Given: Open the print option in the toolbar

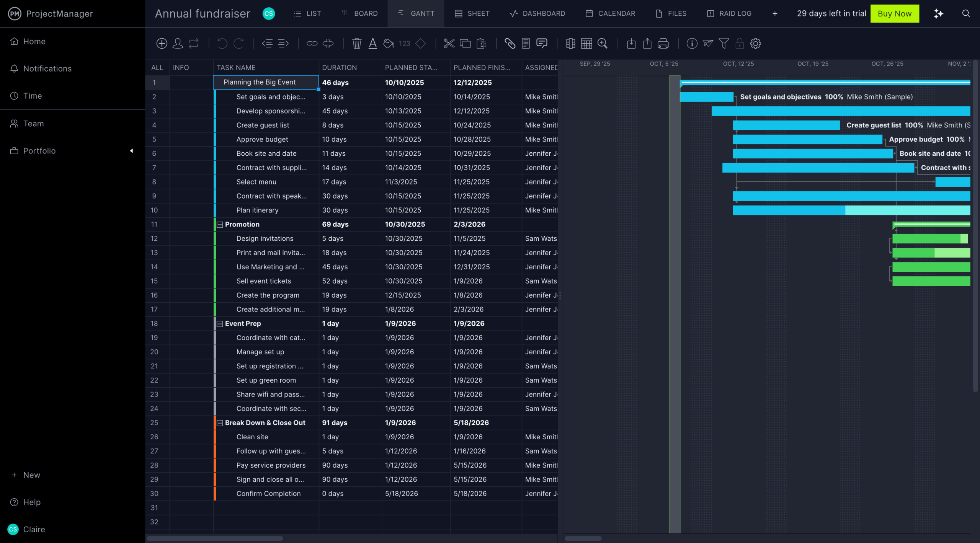Looking at the screenshot, I should pyautogui.click(x=663, y=43).
